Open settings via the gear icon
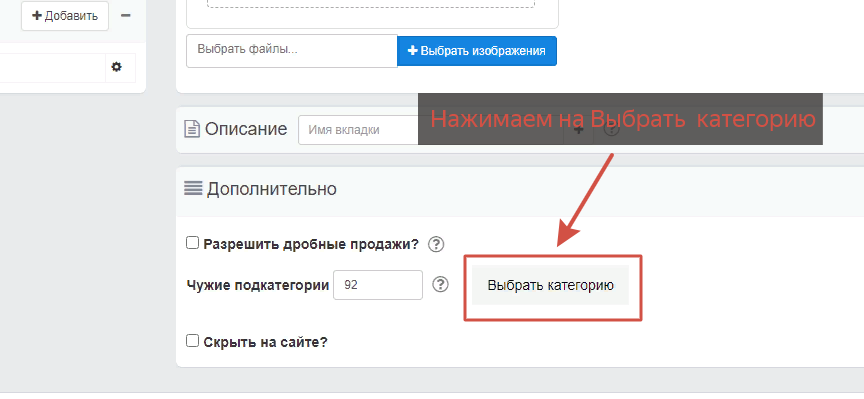The image size is (864, 399). [116, 67]
